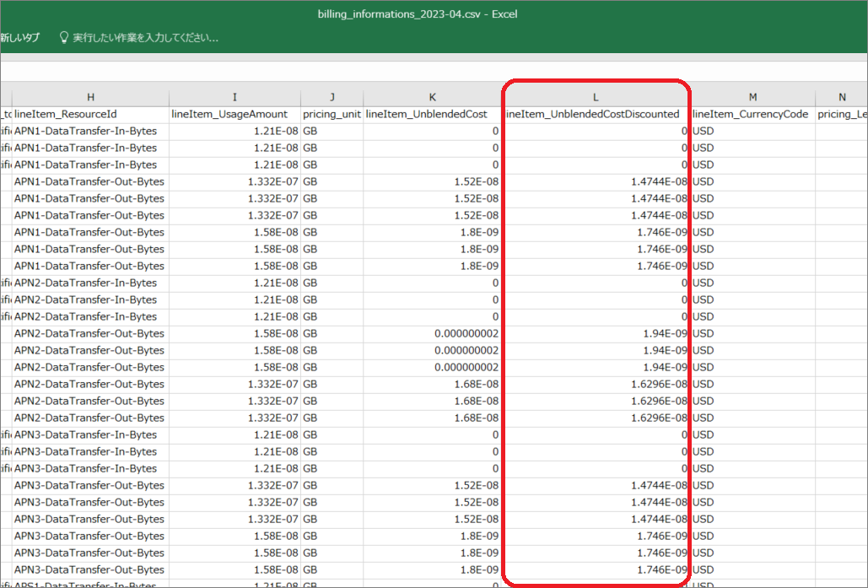868x588 pixels.
Task: Select the column M header
Action: (x=752, y=97)
